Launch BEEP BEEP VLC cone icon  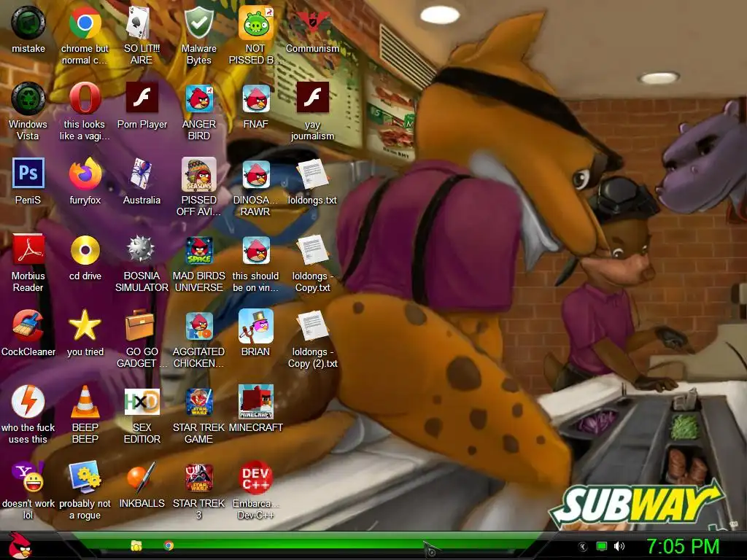click(x=85, y=402)
